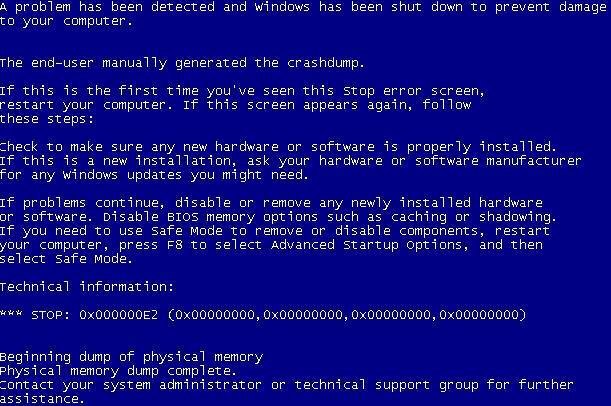Viewport: 611px width, 406px height.
Task: Click the 'select Safe Mode.' line
Action: click(x=66, y=259)
